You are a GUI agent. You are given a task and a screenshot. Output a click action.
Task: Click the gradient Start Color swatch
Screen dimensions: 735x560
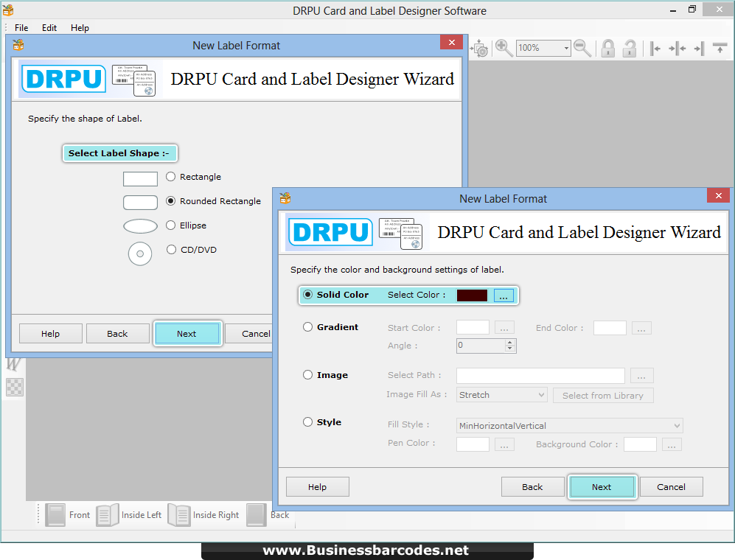coord(473,328)
